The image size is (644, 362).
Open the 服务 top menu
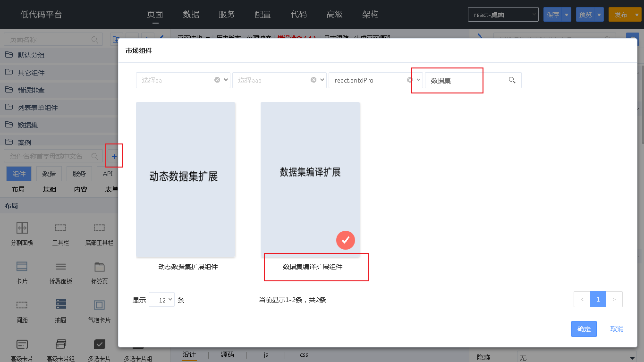[227, 14]
